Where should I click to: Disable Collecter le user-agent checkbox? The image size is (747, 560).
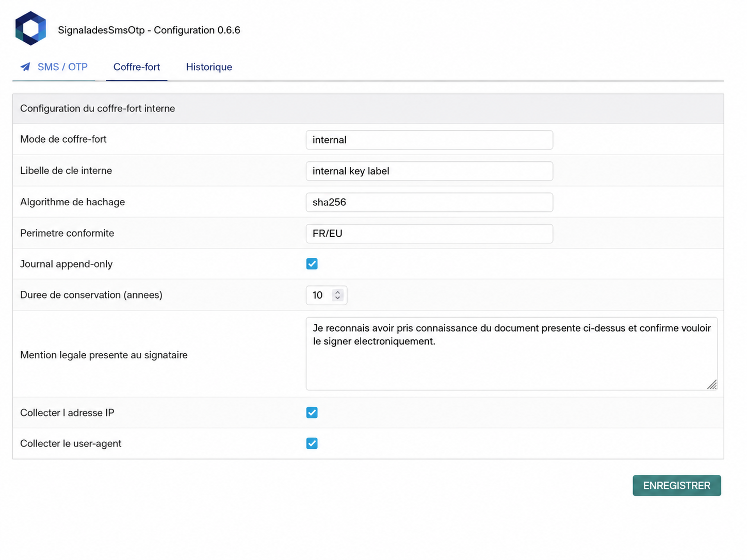coord(312,443)
